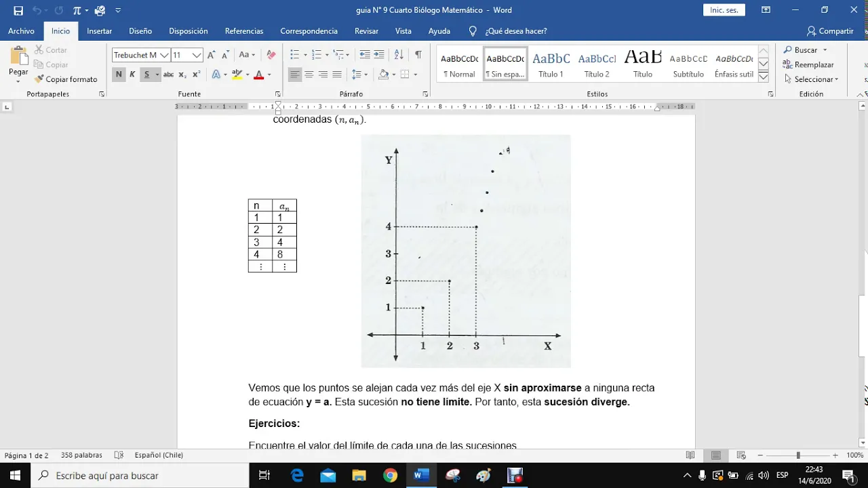
Task: Open the Archivo tab
Action: [x=22, y=31]
